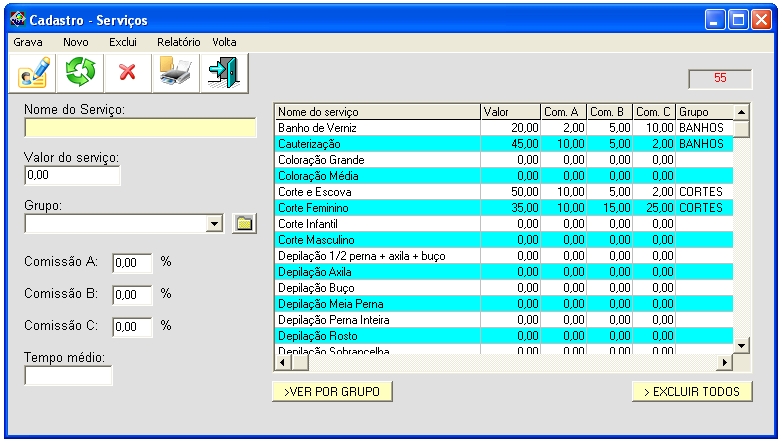Image resolution: width=782 pixels, height=443 pixels.
Task: Open the Relatório menu
Action: click(179, 42)
